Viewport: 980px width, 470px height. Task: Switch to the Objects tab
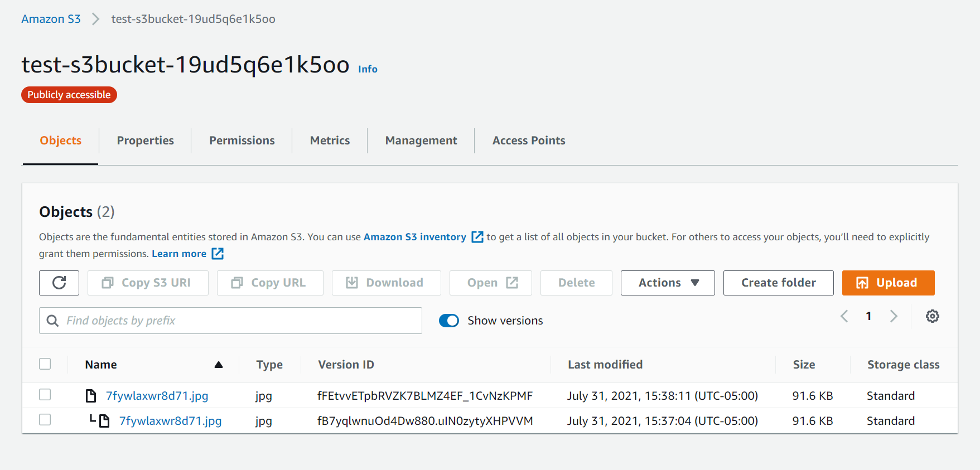click(x=61, y=140)
